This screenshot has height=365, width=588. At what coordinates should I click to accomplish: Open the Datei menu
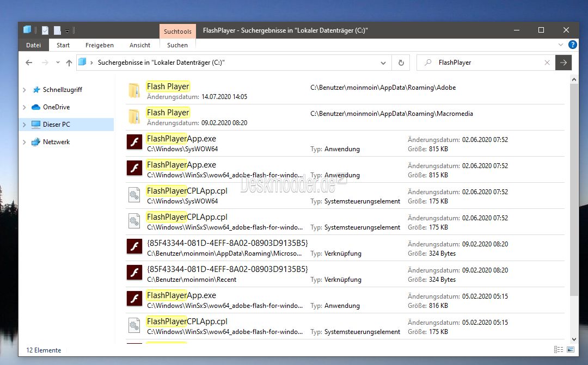[x=33, y=45]
